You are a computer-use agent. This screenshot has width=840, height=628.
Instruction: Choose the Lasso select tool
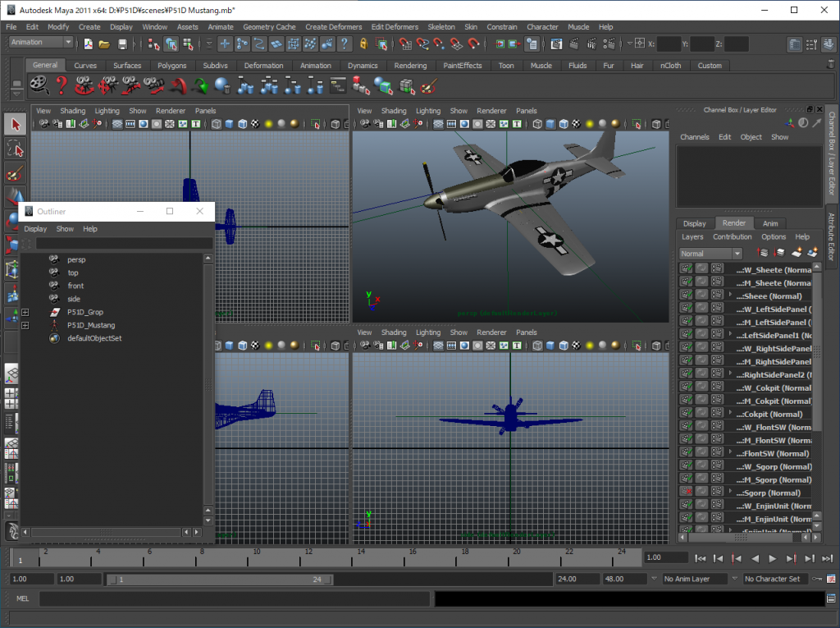tap(15, 149)
